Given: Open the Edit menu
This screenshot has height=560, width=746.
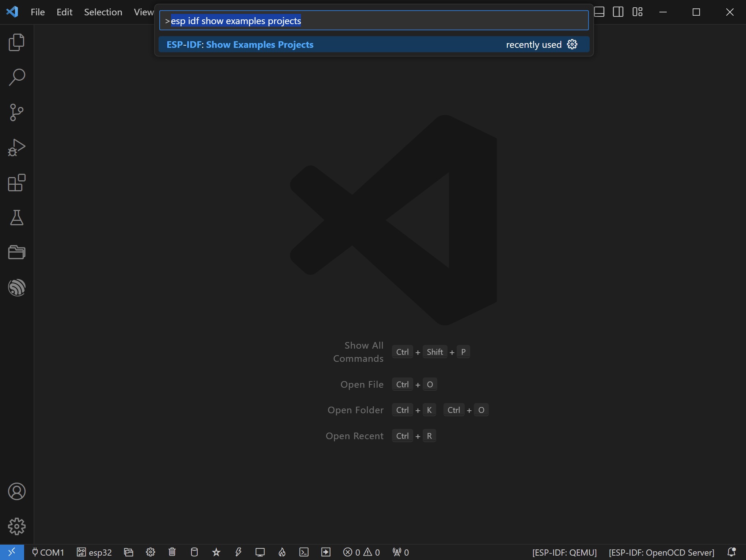Looking at the screenshot, I should [64, 11].
